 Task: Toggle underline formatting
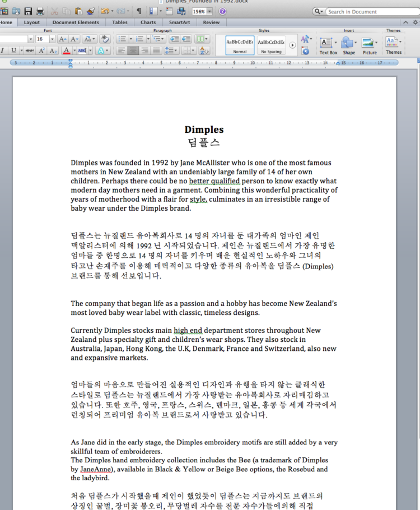13,50
